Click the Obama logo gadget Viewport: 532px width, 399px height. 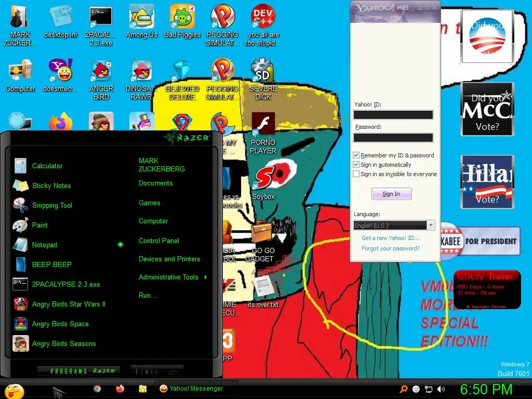tap(487, 36)
